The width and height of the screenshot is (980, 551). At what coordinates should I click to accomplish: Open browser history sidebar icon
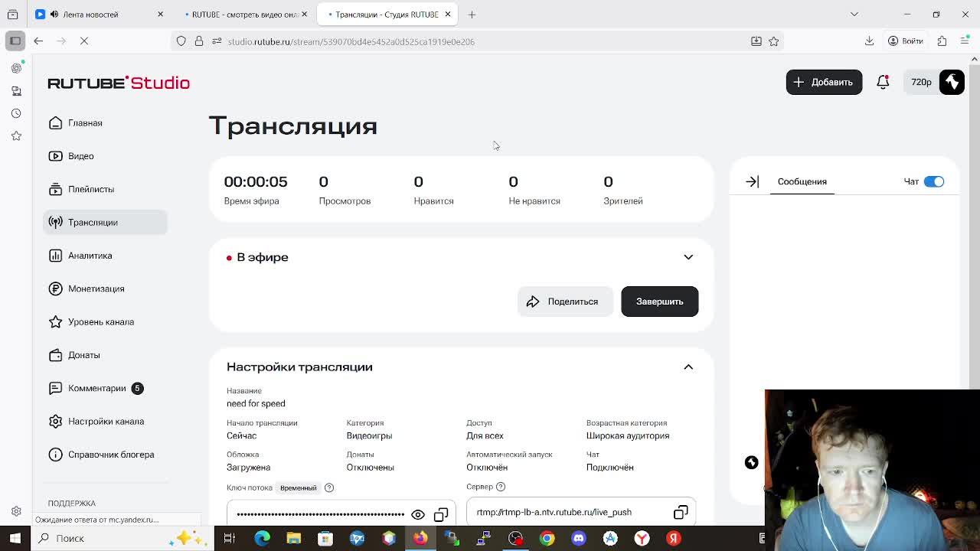(16, 113)
